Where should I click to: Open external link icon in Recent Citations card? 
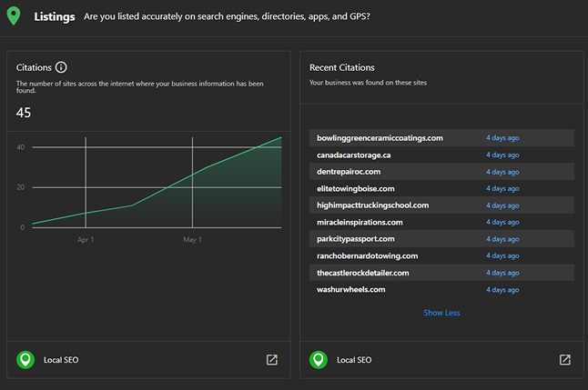[x=564, y=360]
